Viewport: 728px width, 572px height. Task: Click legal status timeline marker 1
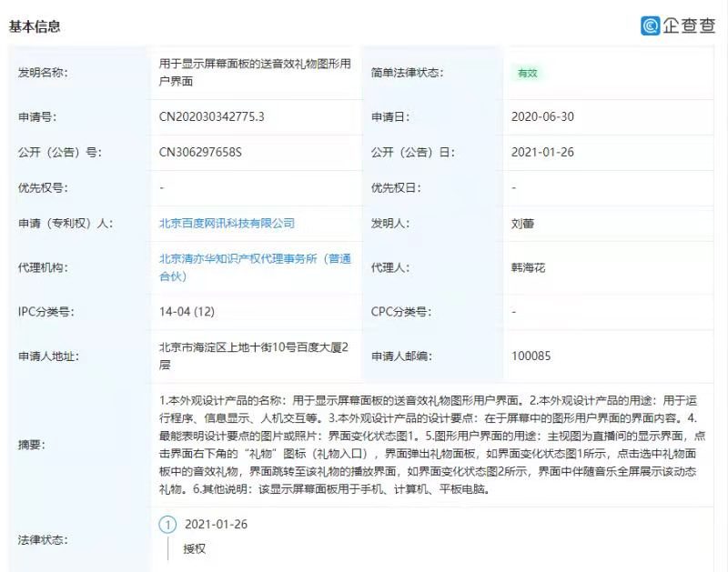point(167,525)
